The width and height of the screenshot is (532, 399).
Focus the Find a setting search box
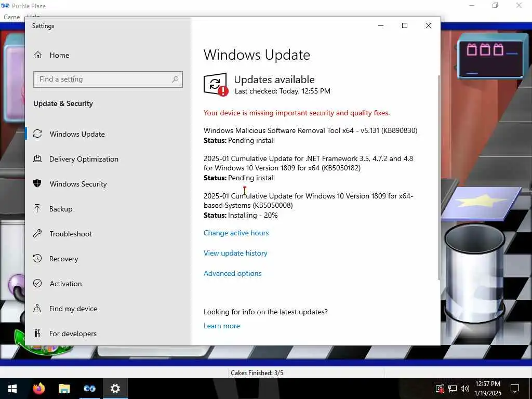tap(108, 79)
